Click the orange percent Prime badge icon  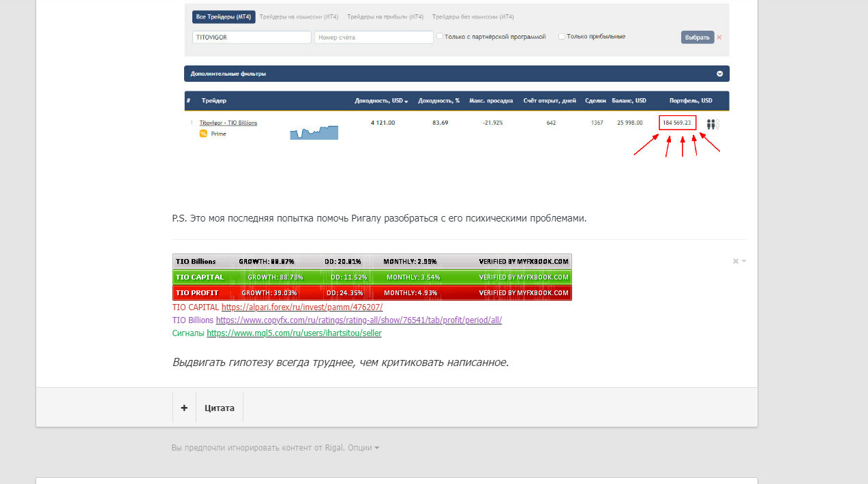click(x=203, y=134)
